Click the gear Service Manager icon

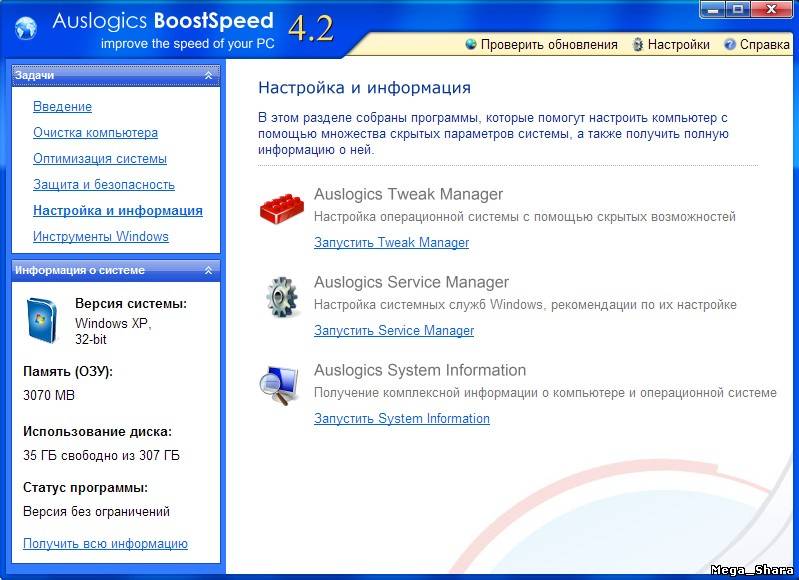tap(282, 297)
